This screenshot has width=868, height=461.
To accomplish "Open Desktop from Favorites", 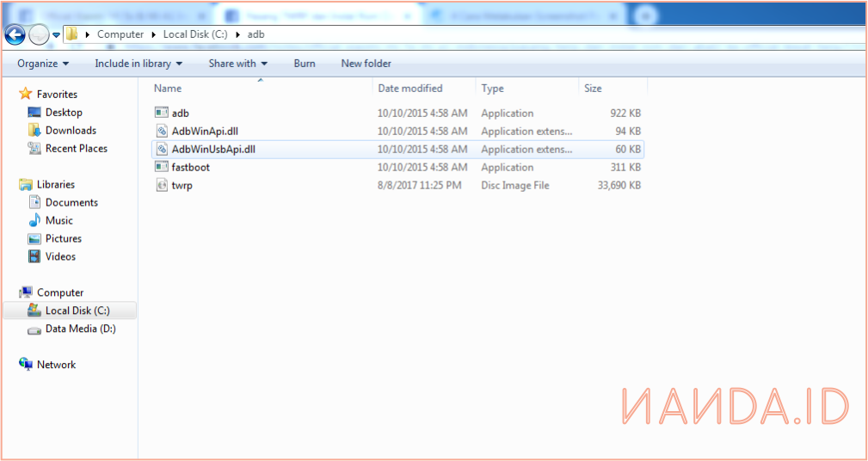I will coord(64,113).
